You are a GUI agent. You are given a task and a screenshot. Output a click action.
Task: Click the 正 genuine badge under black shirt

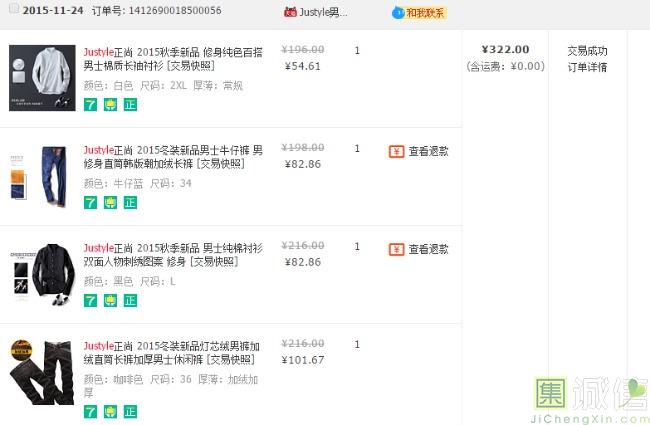click(130, 300)
